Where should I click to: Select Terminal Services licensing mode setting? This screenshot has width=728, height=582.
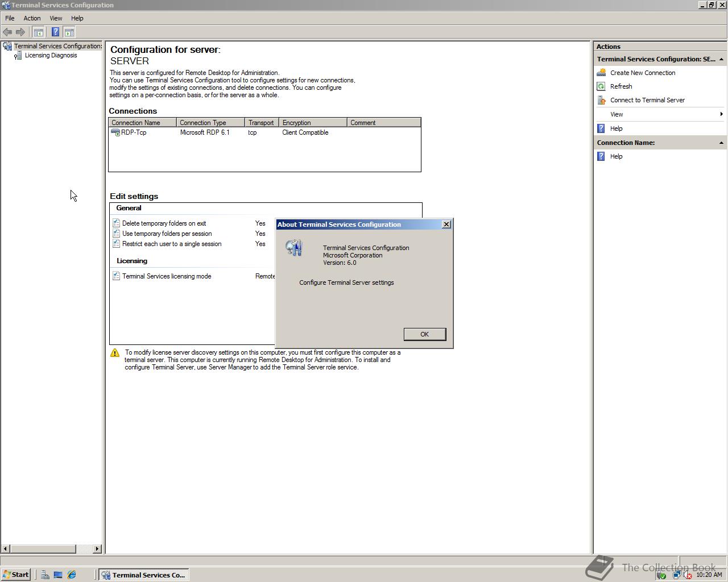167,276
